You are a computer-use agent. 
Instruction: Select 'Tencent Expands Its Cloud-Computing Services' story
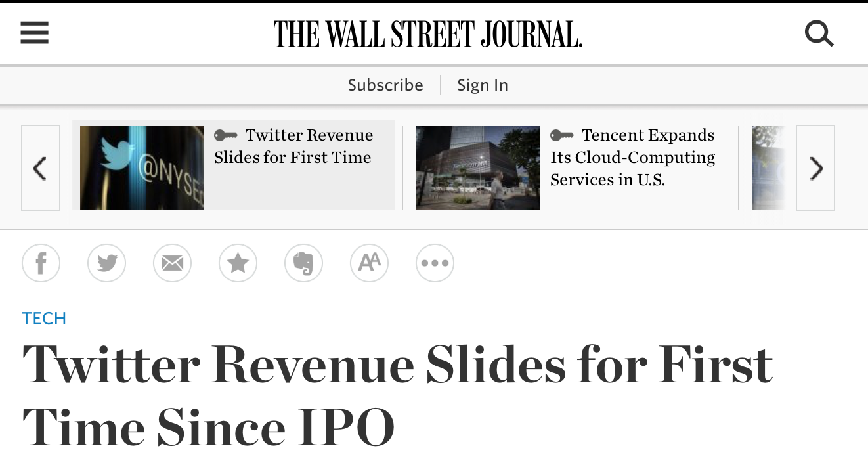pyautogui.click(x=632, y=158)
